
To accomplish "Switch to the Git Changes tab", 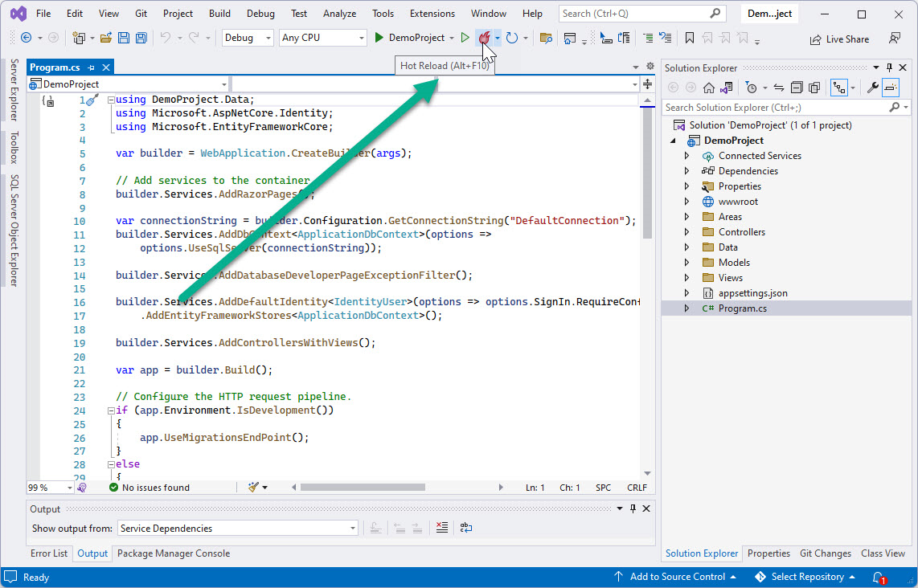I will pyautogui.click(x=826, y=553).
